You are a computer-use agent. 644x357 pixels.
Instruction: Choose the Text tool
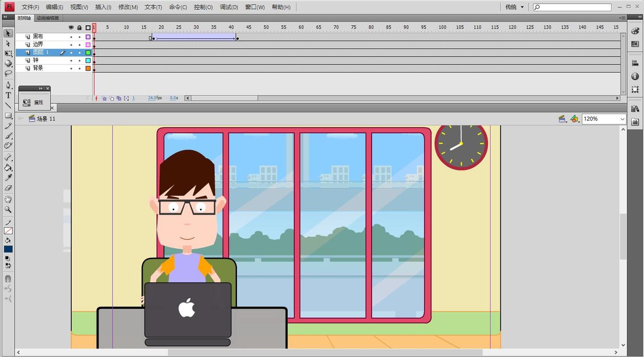8,95
